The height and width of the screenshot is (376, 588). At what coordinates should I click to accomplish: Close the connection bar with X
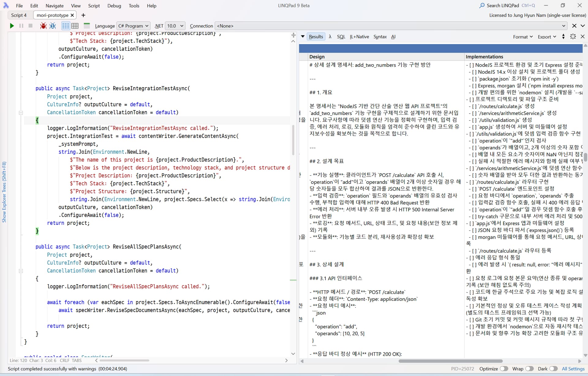tap(574, 26)
